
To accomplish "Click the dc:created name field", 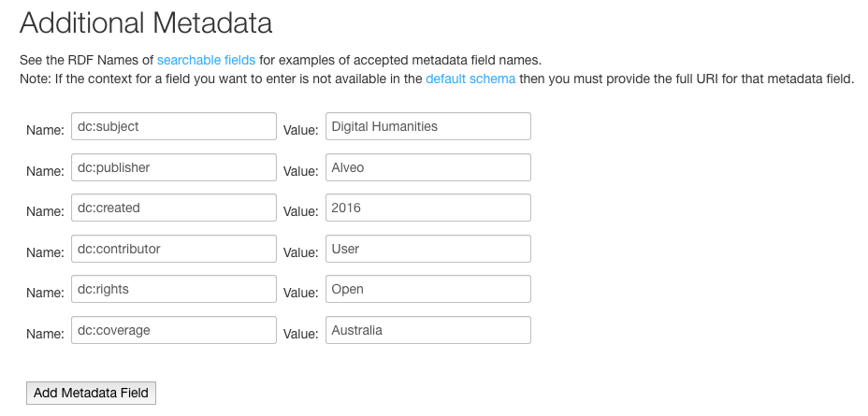I will click(174, 208).
